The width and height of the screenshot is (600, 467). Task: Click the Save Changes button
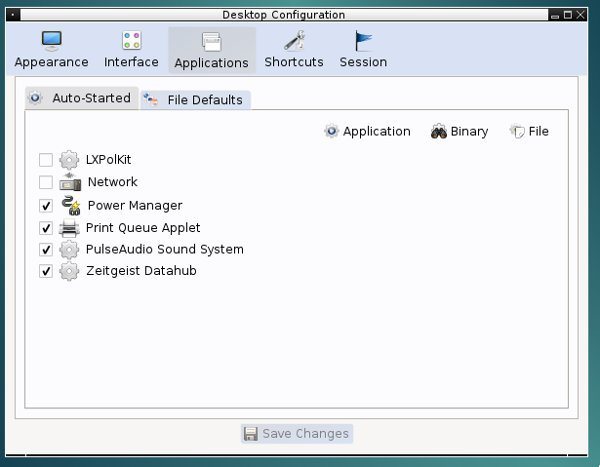297,434
